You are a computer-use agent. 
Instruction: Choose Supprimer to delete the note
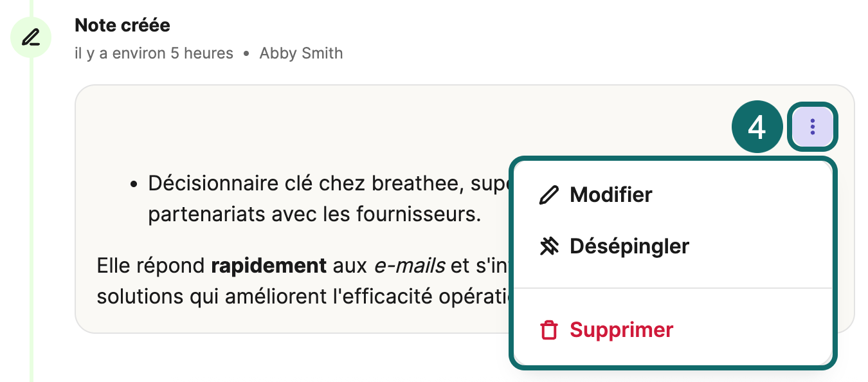point(621,330)
